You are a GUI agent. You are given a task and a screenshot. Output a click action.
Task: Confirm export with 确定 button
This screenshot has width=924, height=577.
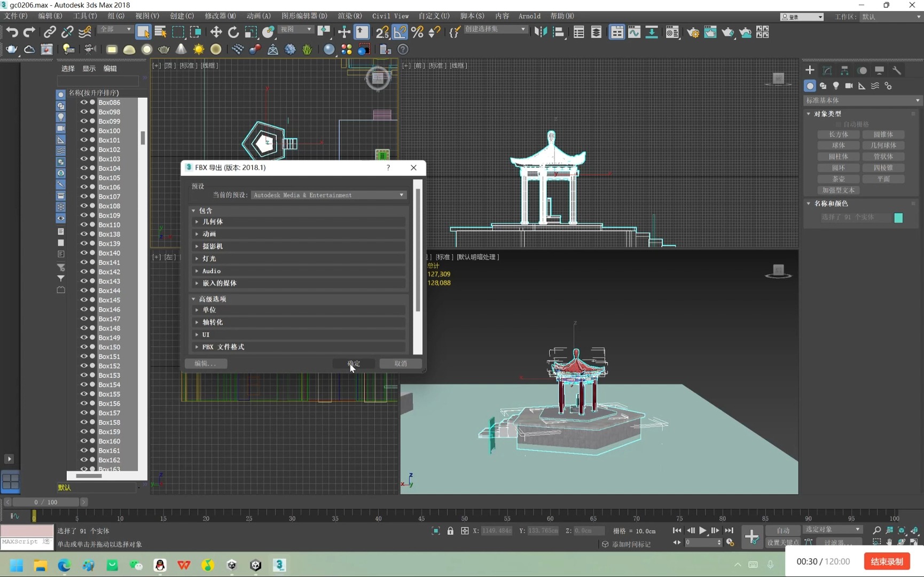354,363
